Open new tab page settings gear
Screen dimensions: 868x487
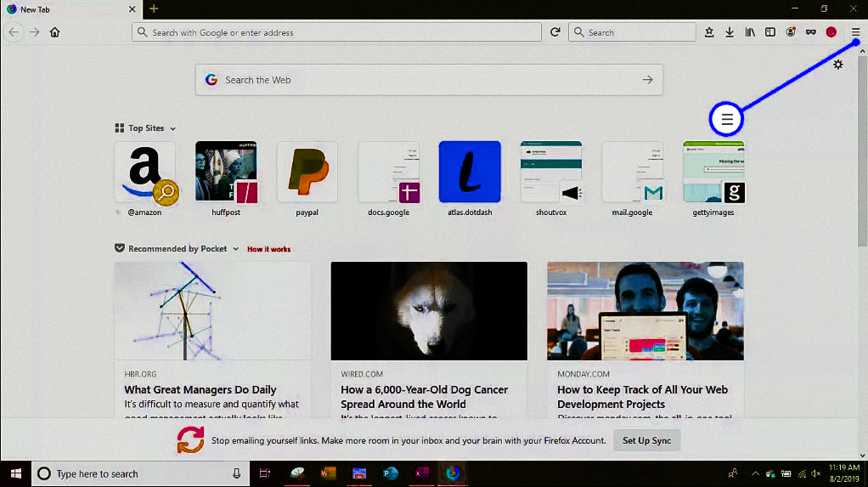[x=838, y=65]
